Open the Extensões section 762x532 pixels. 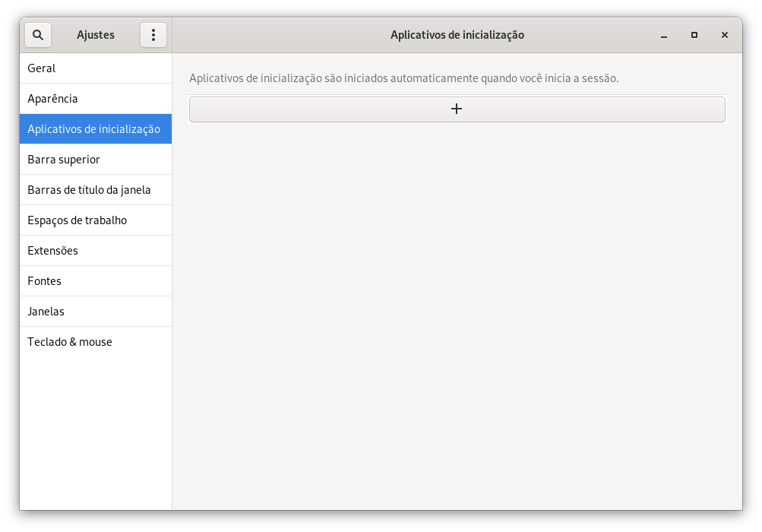[x=96, y=251]
